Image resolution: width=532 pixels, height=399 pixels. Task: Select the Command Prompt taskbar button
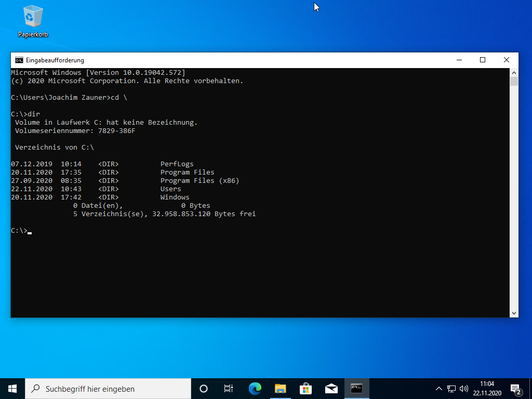356,389
